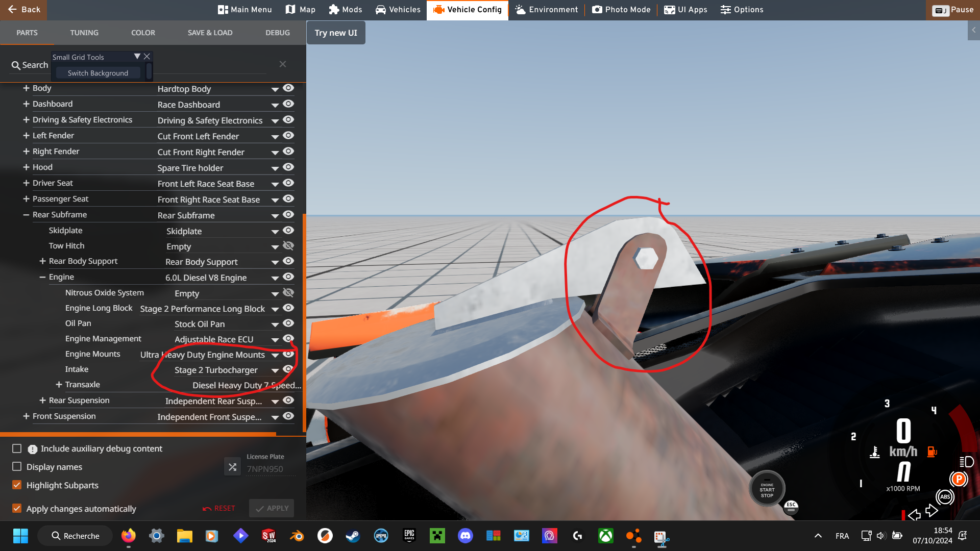This screenshot has width=980, height=551.
Task: Collapse the Rear Subframe section
Action: [26, 215]
